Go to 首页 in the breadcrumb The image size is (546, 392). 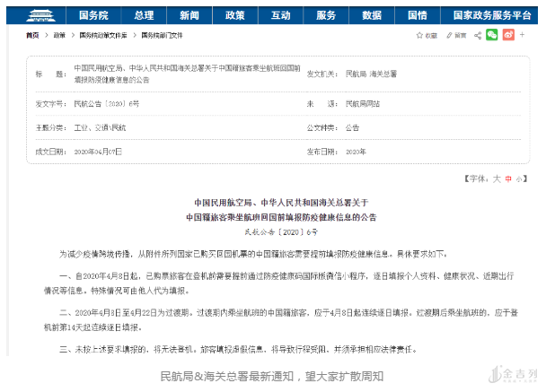(32, 35)
